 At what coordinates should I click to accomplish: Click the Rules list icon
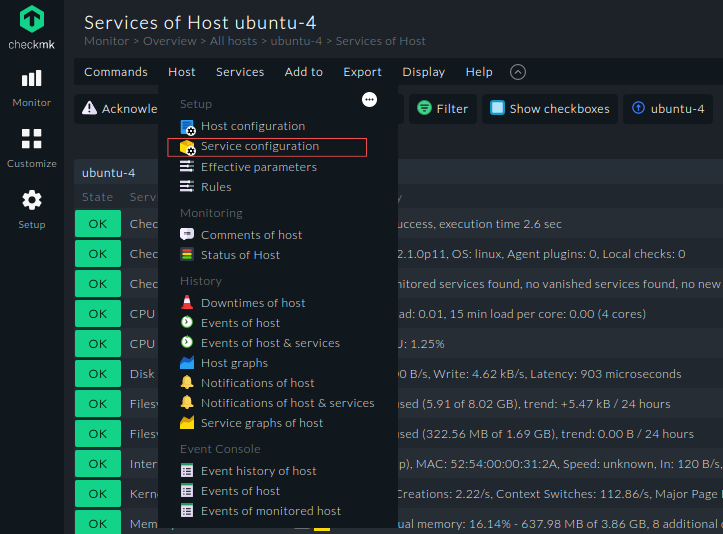(187, 187)
